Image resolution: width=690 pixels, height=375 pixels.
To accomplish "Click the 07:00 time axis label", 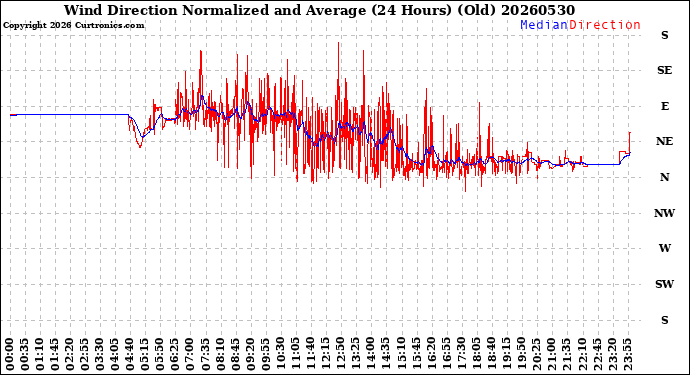I will pos(190,354).
